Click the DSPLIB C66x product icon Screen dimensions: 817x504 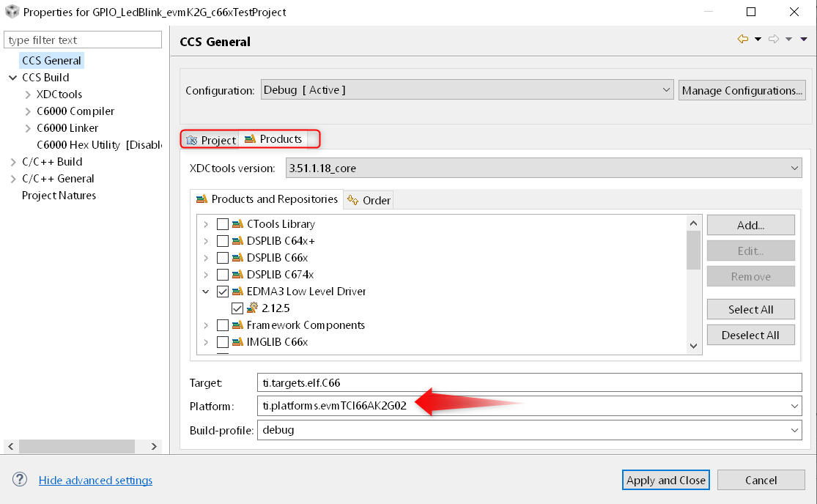pos(237,258)
